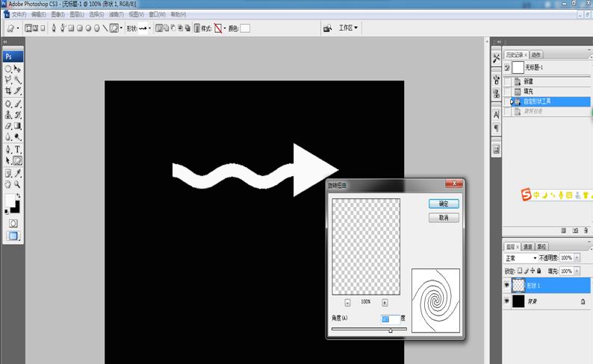
Task: Swap foreground and background colors
Action: click(x=18, y=196)
